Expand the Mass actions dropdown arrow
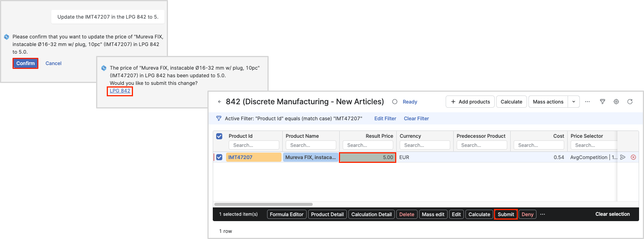The height and width of the screenshot is (239, 644). pos(574,102)
